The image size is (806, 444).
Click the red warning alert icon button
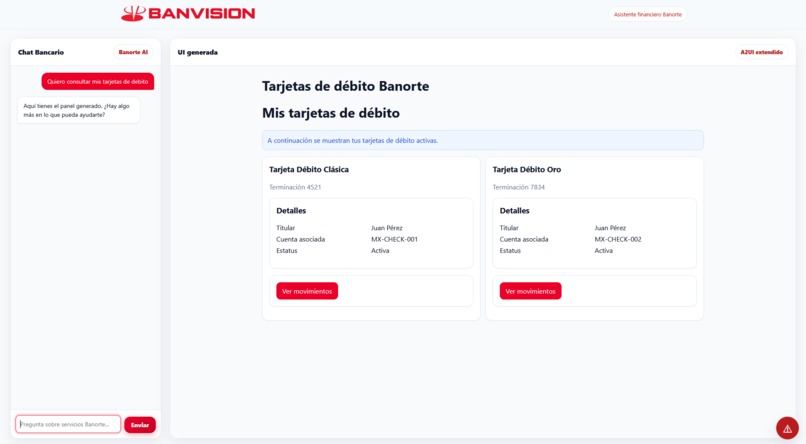tap(787, 428)
